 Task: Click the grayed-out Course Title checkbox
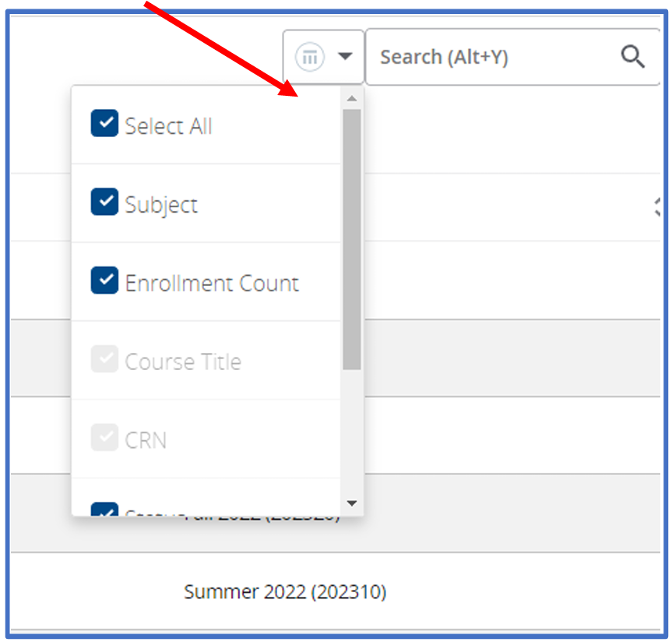click(104, 360)
